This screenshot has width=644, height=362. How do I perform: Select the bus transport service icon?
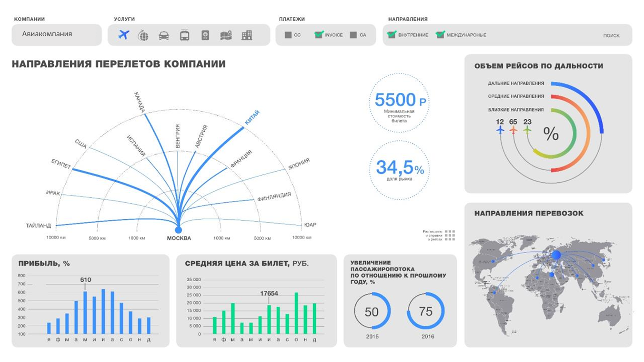point(185,35)
